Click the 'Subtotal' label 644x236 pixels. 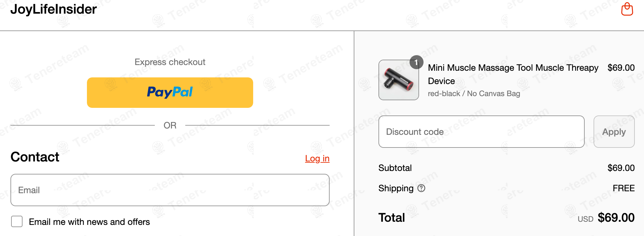[x=395, y=168]
